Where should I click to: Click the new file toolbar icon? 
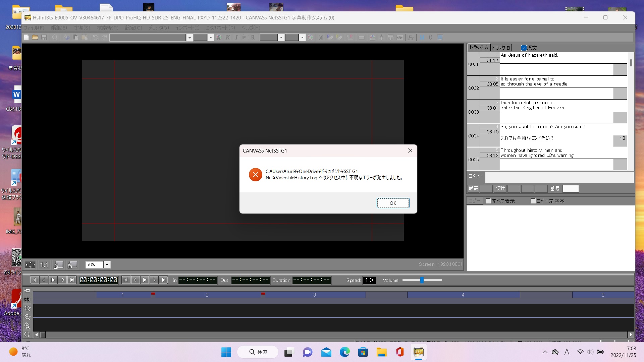26,38
